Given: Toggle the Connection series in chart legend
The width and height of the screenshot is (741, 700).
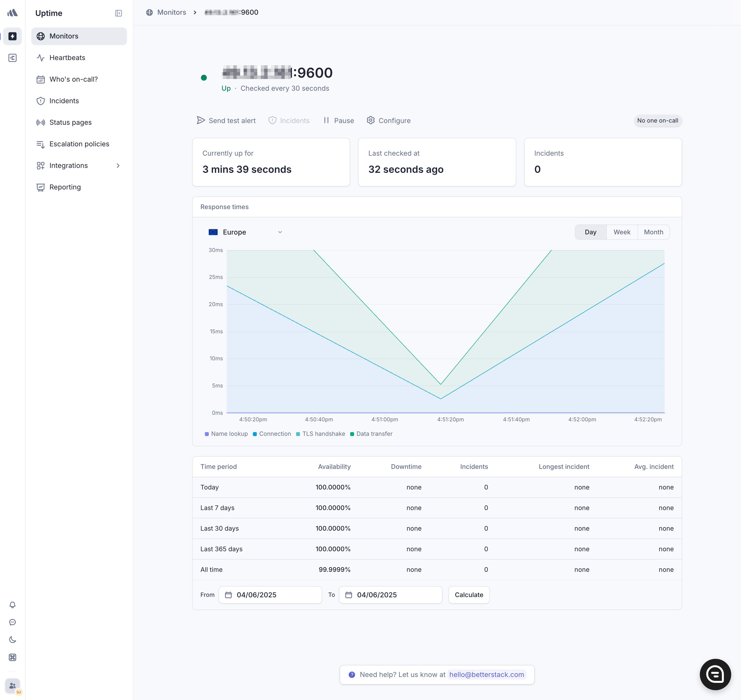Looking at the screenshot, I should tap(272, 434).
